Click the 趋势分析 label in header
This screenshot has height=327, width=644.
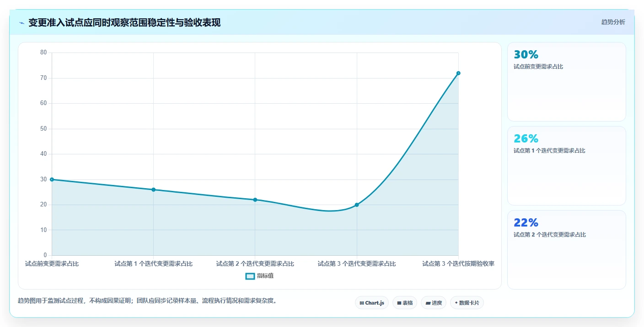(613, 22)
